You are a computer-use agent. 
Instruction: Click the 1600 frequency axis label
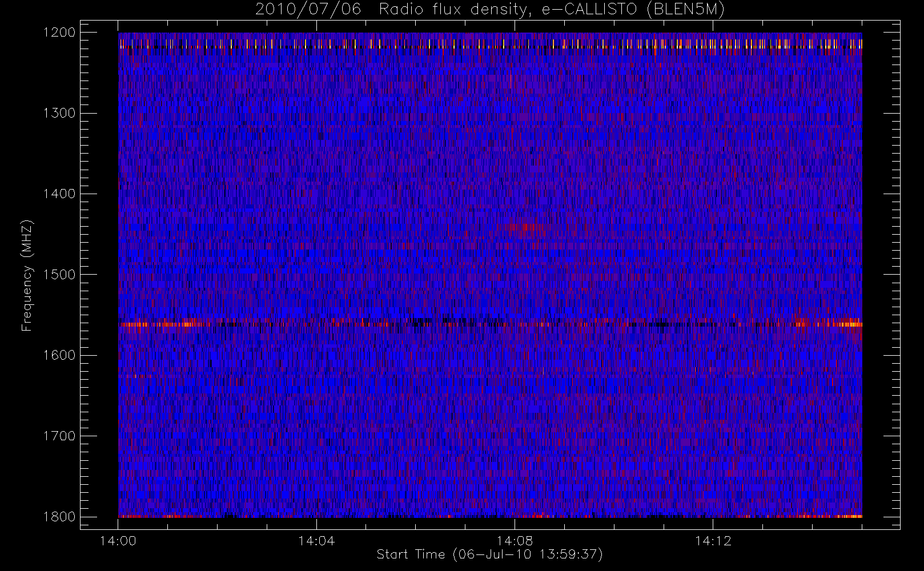[x=59, y=355]
